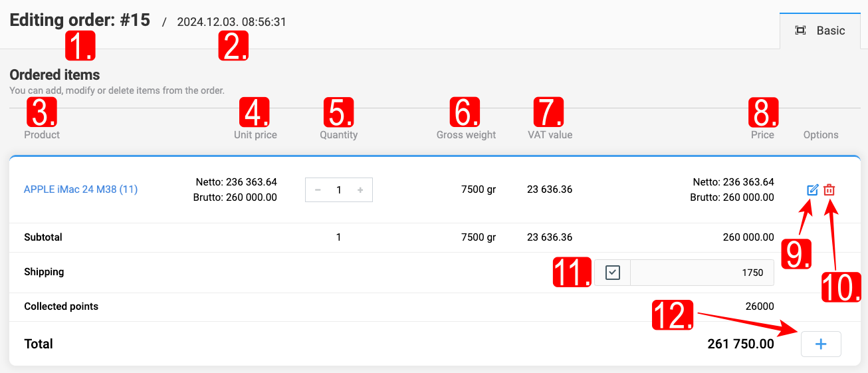Select the VAT value column header
This screenshot has width=868, height=373.
click(550, 135)
